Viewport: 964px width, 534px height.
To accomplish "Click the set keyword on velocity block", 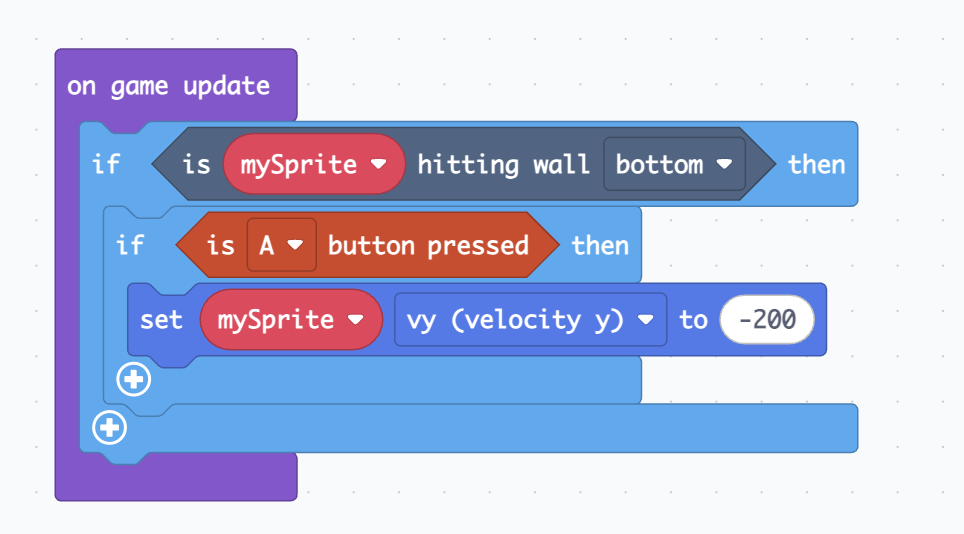I will point(161,320).
